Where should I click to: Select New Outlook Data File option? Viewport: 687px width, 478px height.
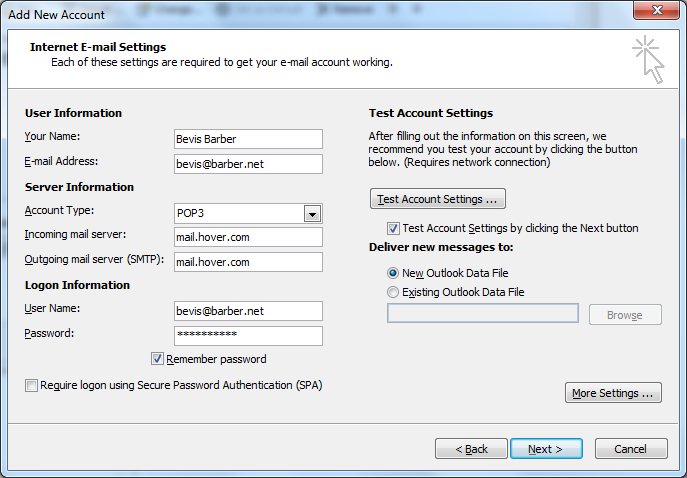[393, 273]
